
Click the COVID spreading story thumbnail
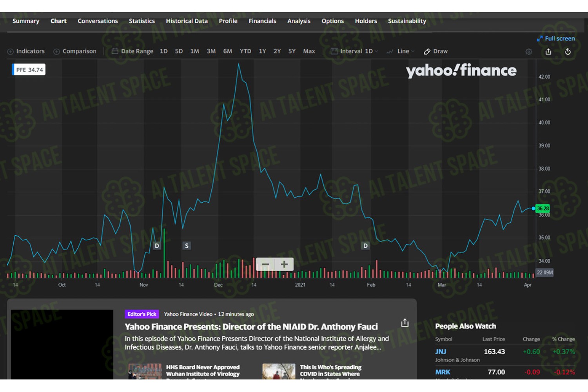click(x=279, y=371)
